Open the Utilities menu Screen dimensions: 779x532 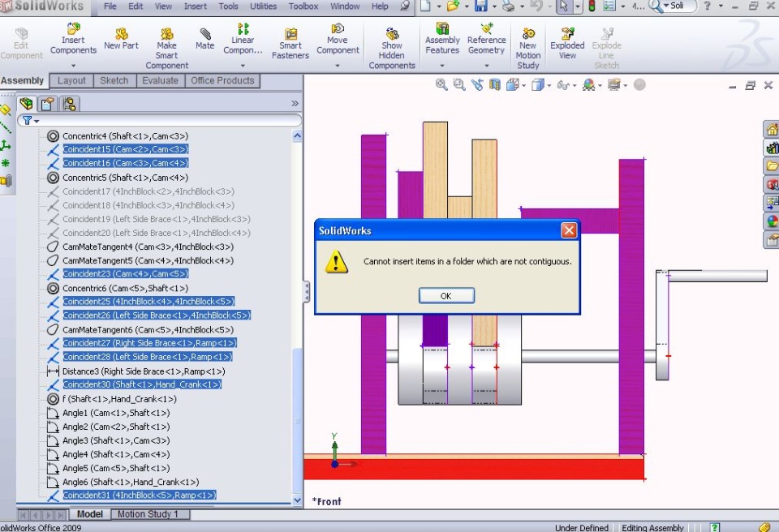(263, 6)
